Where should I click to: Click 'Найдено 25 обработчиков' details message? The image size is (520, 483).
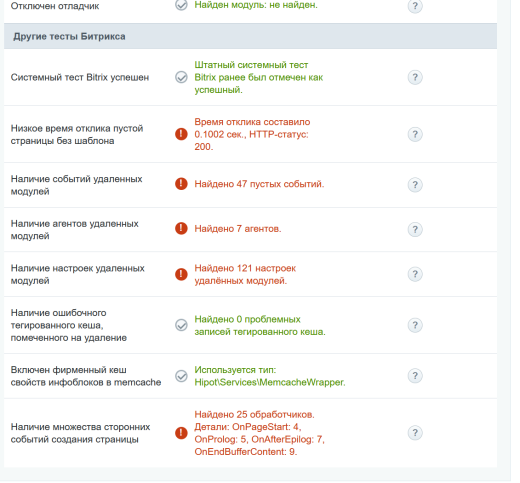(x=260, y=433)
